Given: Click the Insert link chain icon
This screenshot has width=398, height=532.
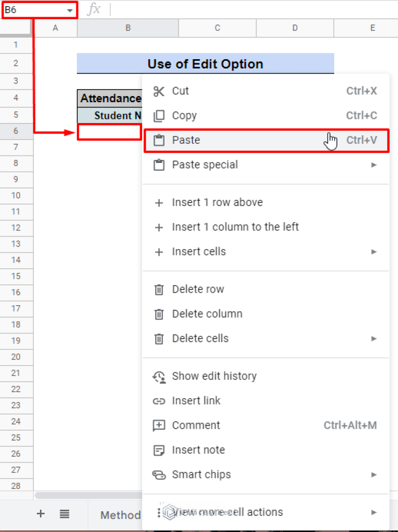Looking at the screenshot, I should [x=159, y=401].
